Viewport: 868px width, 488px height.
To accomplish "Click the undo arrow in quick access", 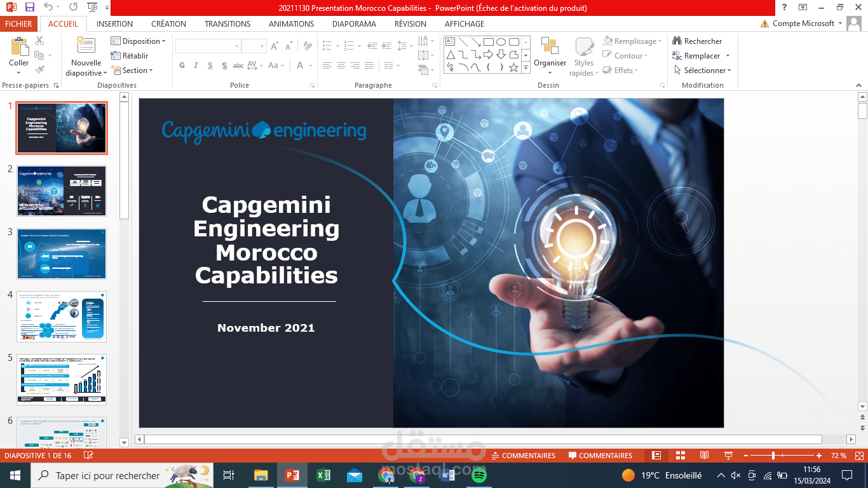I will (x=49, y=8).
